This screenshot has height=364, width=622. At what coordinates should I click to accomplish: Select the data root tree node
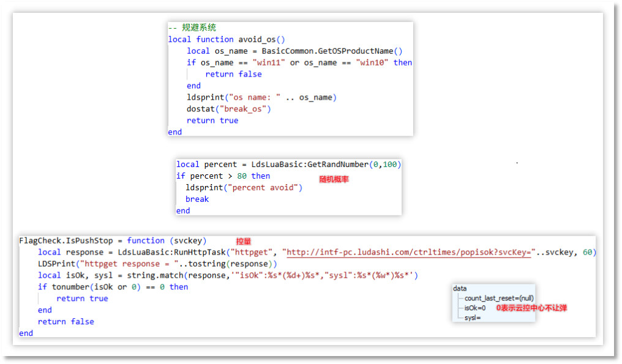pyautogui.click(x=460, y=288)
